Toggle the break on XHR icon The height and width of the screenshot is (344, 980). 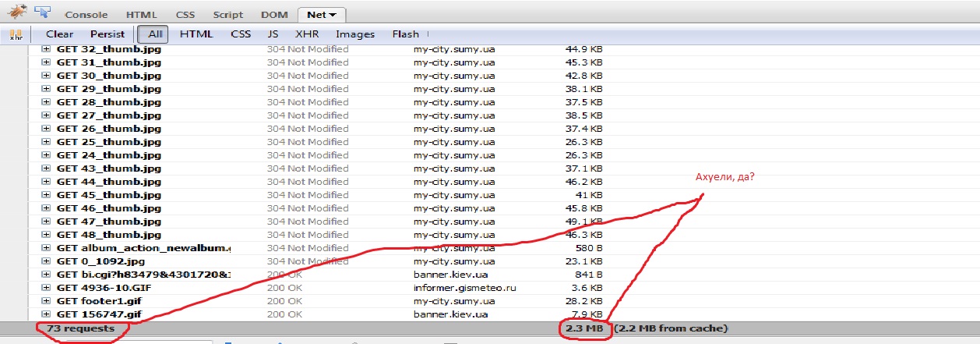click(15, 34)
